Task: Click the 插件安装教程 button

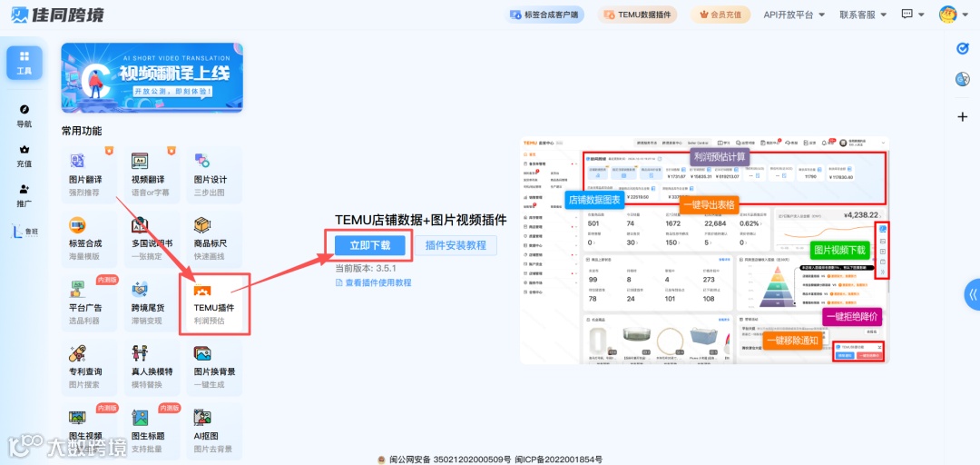Action: (456, 245)
